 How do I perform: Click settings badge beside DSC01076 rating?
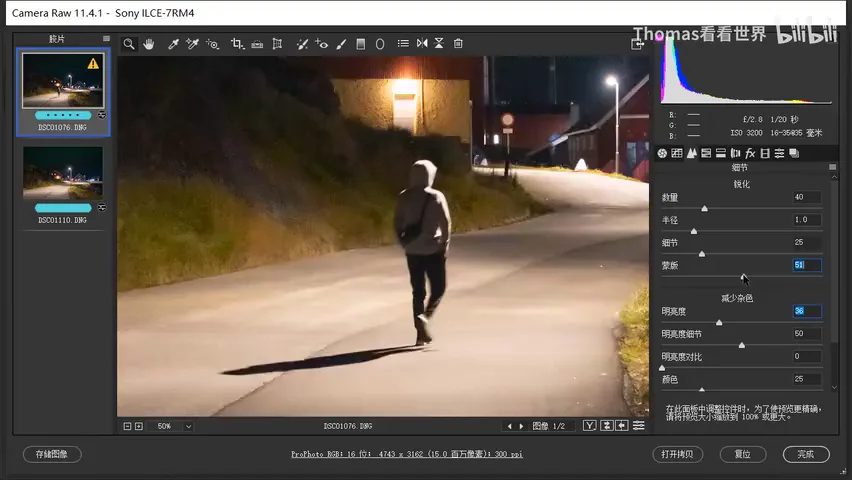[102, 115]
